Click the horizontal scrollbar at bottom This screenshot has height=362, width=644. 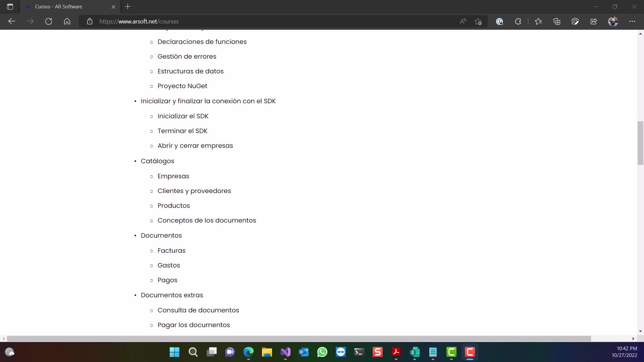point(299,339)
